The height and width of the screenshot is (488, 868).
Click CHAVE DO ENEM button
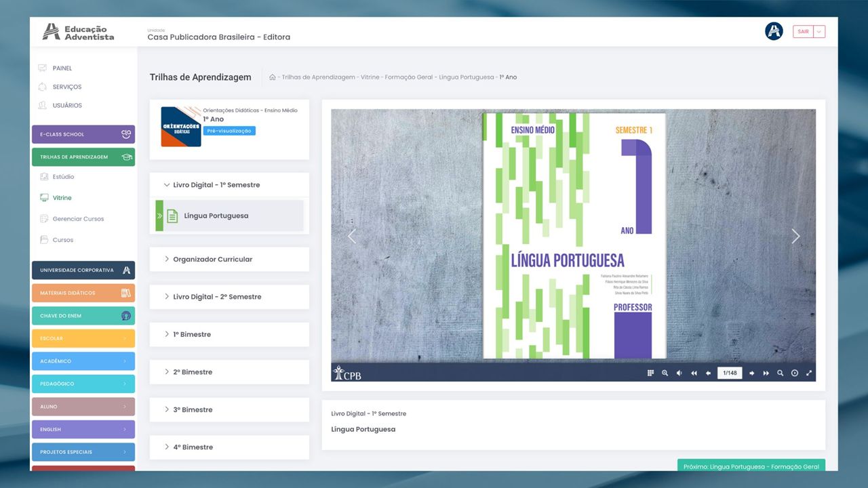[x=83, y=316]
